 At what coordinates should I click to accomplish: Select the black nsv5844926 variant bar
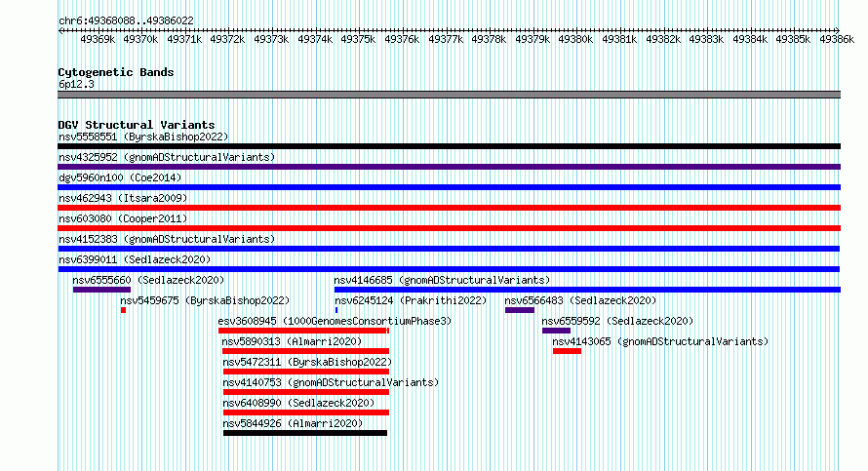[305, 433]
